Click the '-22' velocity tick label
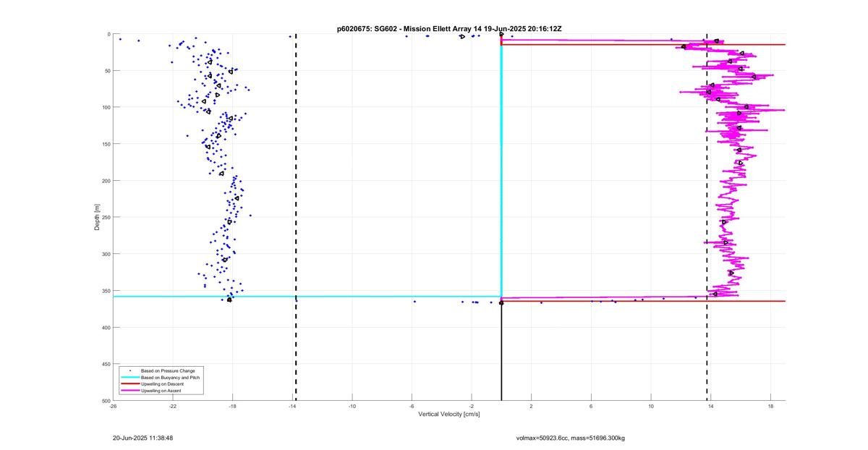The width and height of the screenshot is (868, 450). click(x=173, y=406)
